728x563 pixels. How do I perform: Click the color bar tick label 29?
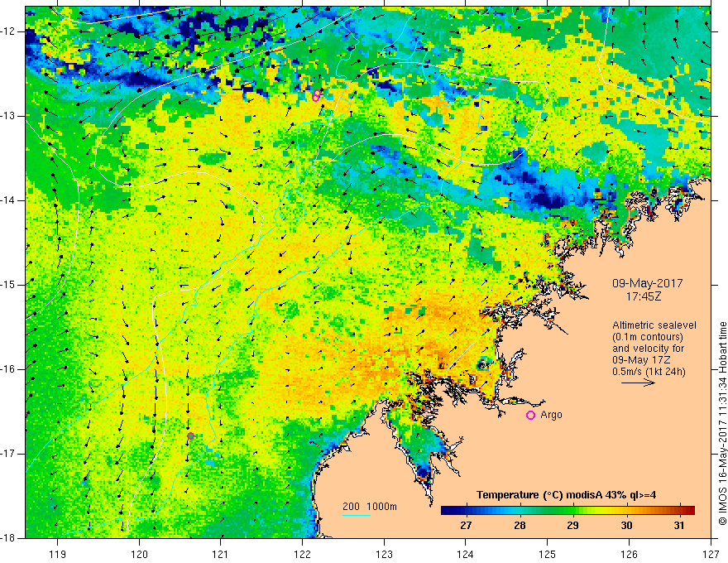tap(572, 526)
